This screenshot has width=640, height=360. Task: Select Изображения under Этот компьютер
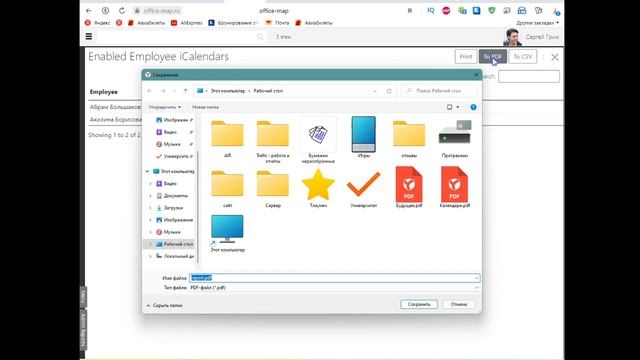(174, 220)
